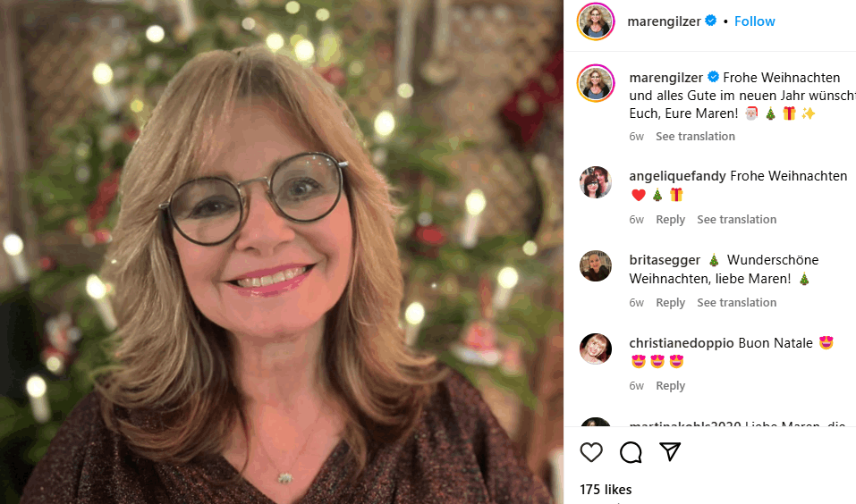Reply to christianedoppio's comment
The height and width of the screenshot is (504, 856).
pos(670,386)
